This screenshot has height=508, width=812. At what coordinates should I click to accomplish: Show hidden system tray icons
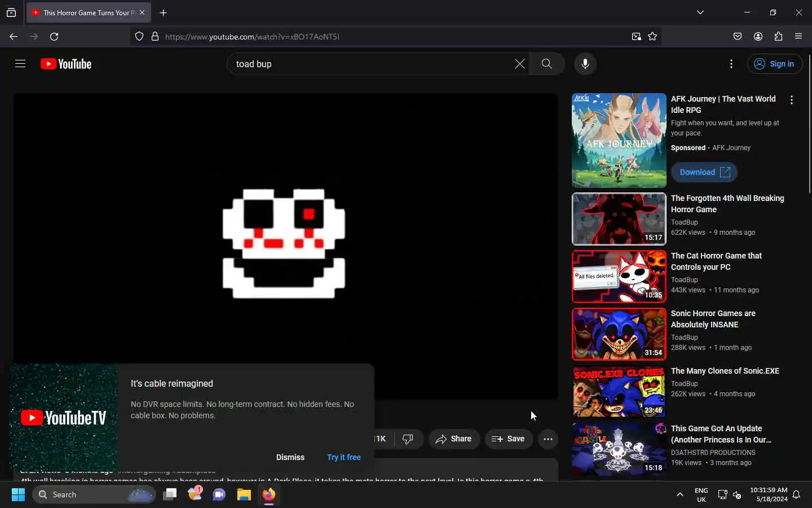[x=680, y=494]
